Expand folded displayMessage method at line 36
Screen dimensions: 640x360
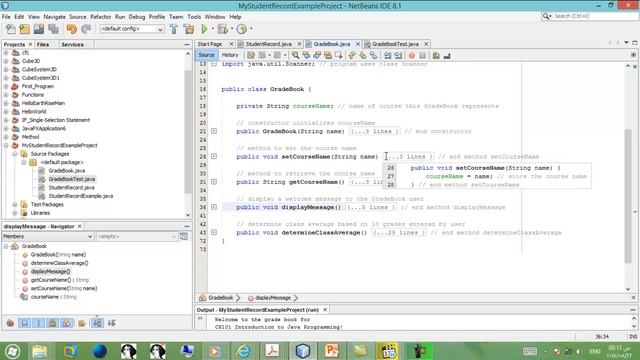214,207
